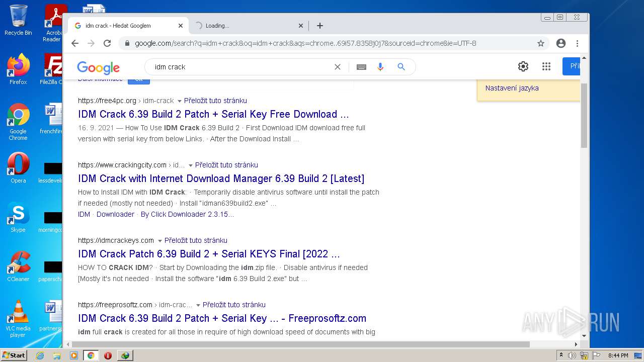Screen dimensions: 644x362
Task: View site info via padlock icon
Action: pyautogui.click(x=126, y=43)
